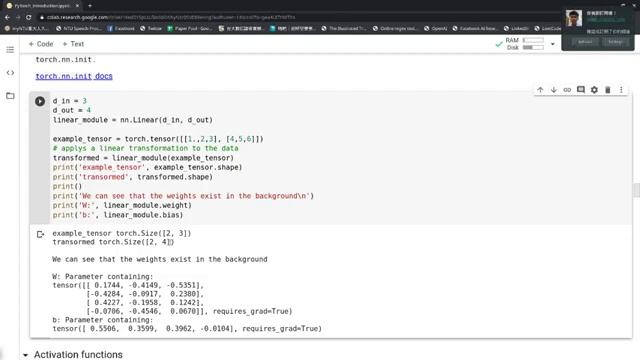640x360 pixels.
Task: Open the Facebook AI bookmark
Action: [x=475, y=28]
